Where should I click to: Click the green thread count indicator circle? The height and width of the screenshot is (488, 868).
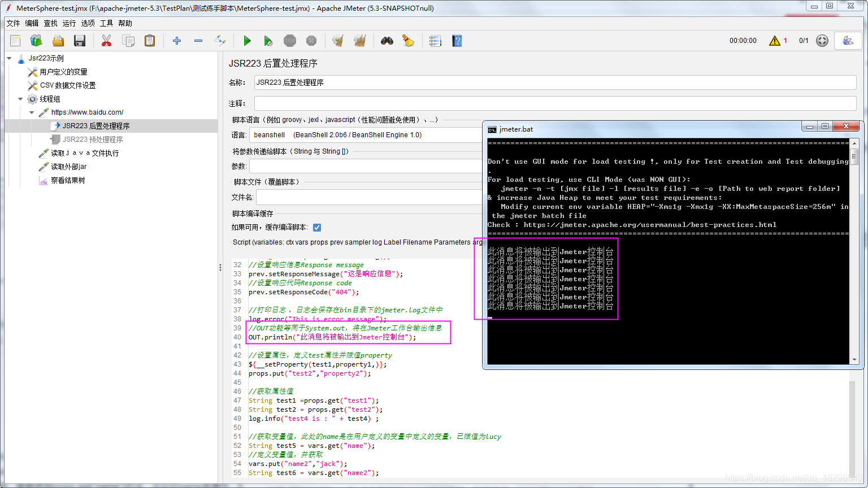(x=822, y=40)
